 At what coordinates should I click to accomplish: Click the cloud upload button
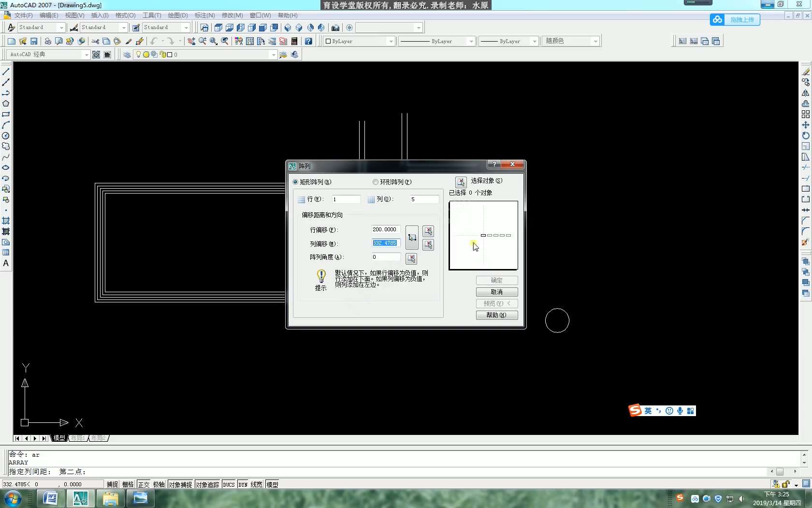(735, 19)
